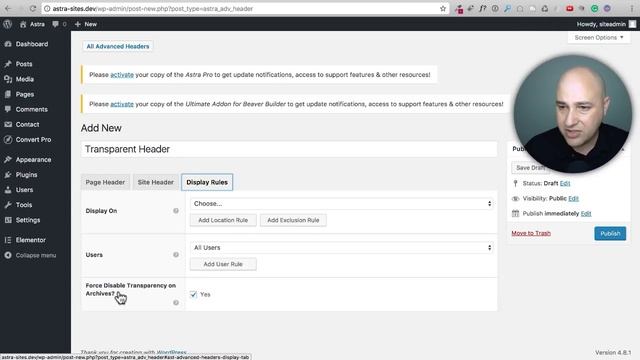Switch to the Site Header tab

point(156,182)
